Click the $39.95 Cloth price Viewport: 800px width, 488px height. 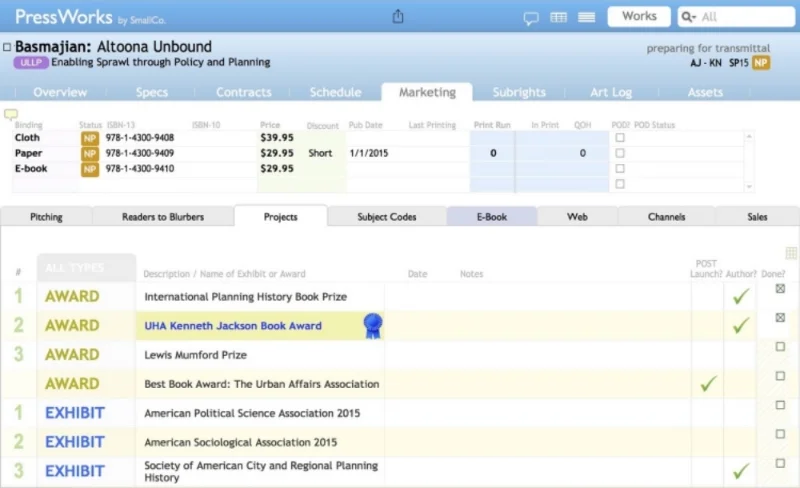coord(277,138)
